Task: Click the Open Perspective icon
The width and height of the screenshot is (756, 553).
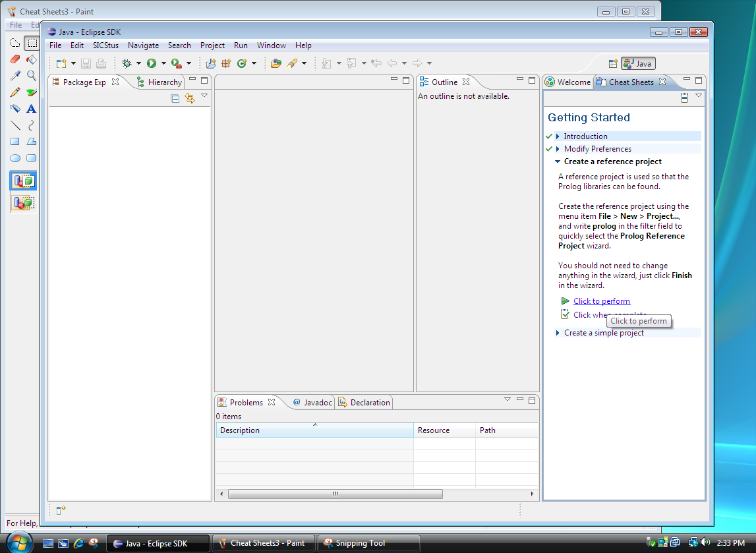Action: [x=613, y=64]
